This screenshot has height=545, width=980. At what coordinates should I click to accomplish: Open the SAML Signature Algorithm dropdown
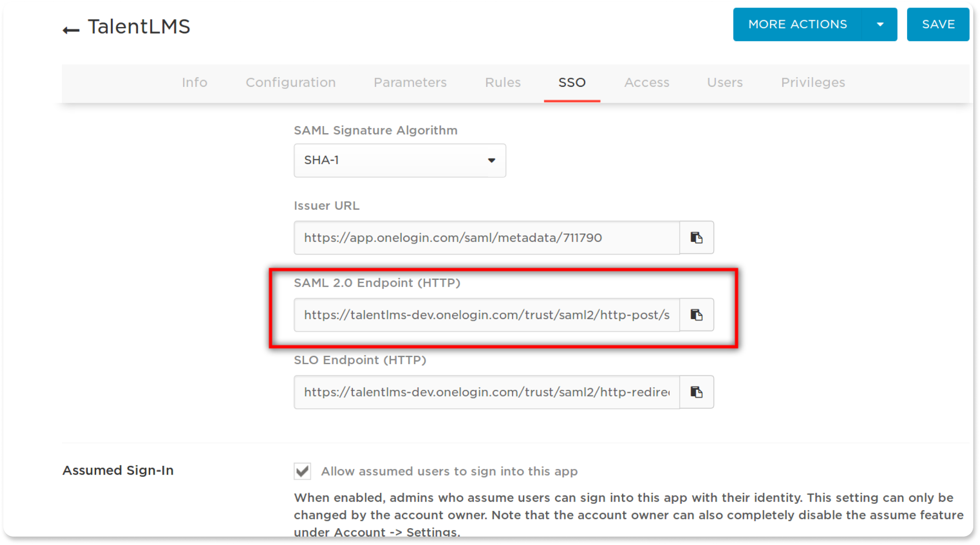(x=400, y=160)
